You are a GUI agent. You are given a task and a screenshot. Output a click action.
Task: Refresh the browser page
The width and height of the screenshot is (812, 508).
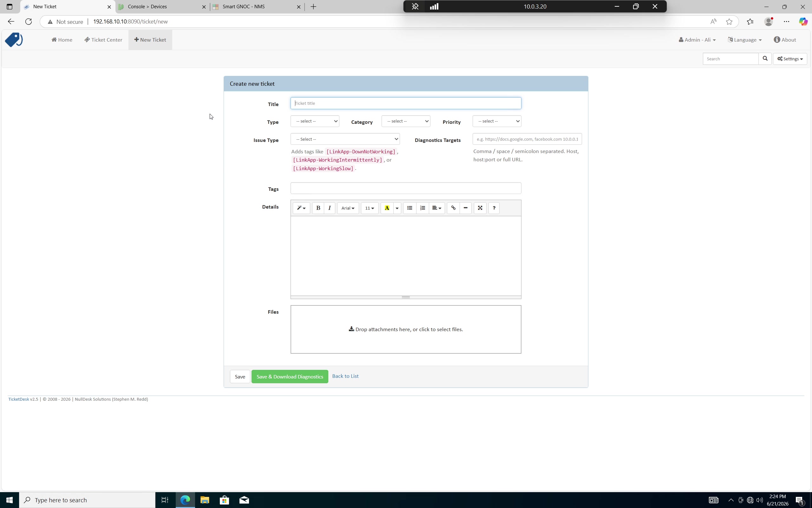(x=29, y=22)
